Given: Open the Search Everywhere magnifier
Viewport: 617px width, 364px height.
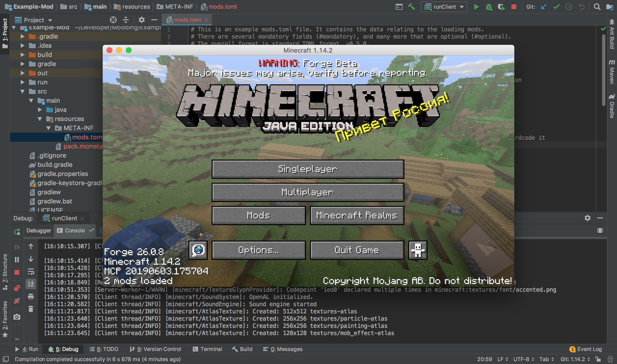Looking at the screenshot, I should pyautogui.click(x=597, y=7).
